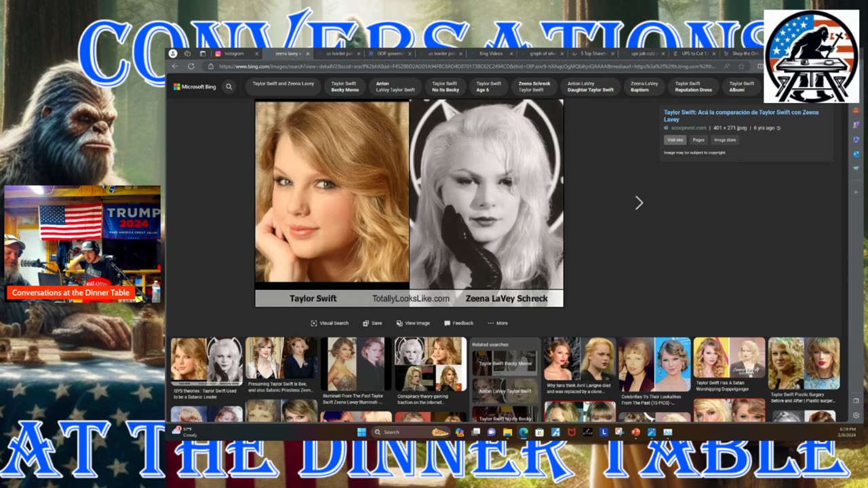Close the Instagram tab
Image resolution: width=868 pixels, height=488 pixels.
point(257,54)
